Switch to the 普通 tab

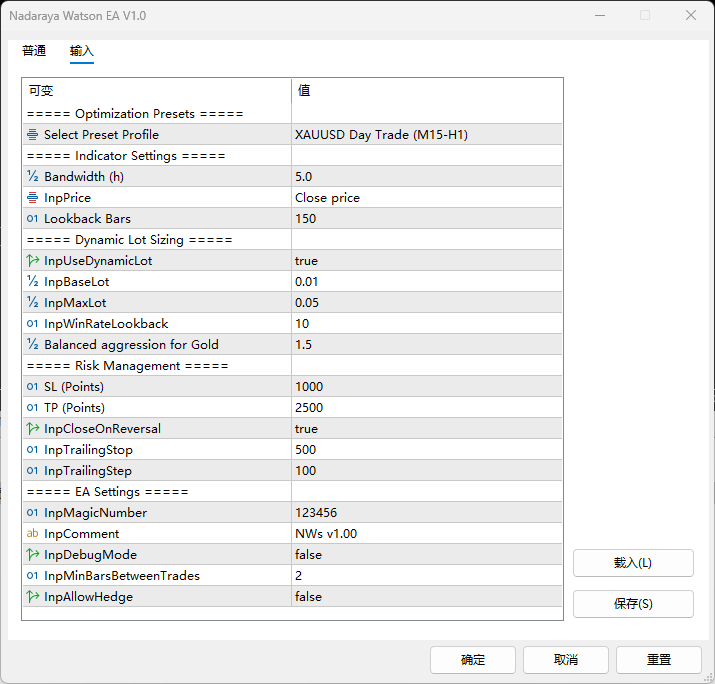34,51
